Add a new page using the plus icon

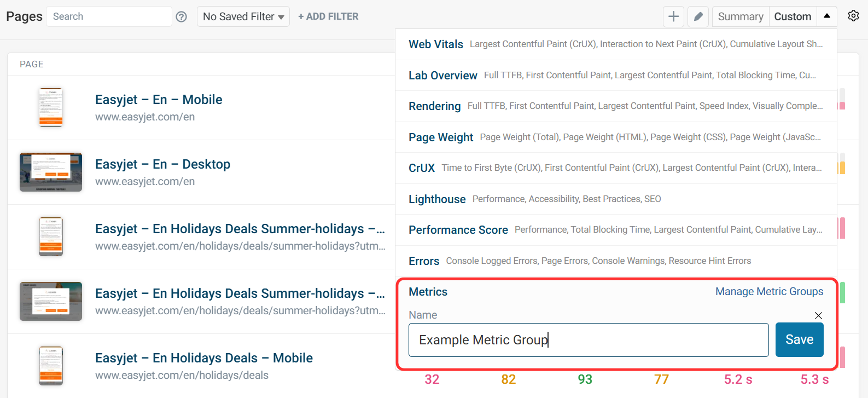point(673,16)
